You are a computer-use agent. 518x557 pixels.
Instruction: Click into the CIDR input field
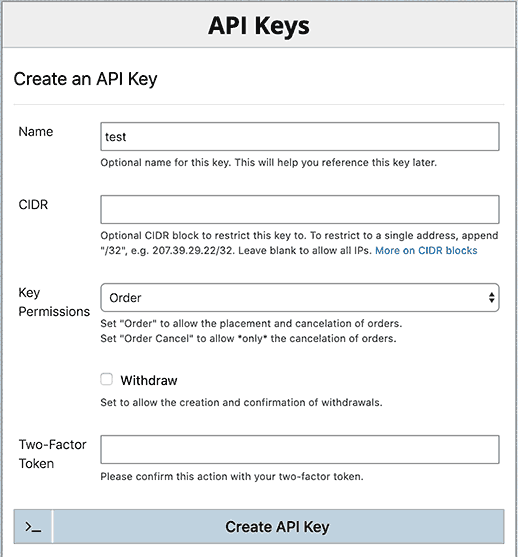click(x=300, y=210)
